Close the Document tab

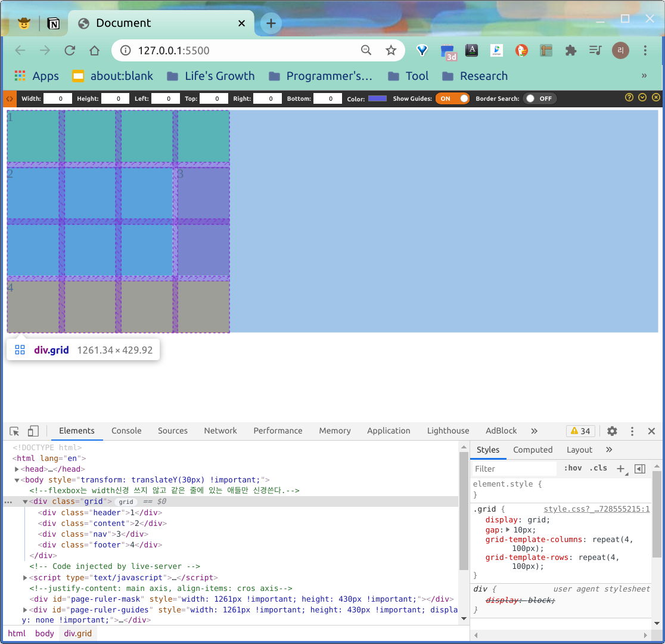(x=242, y=23)
